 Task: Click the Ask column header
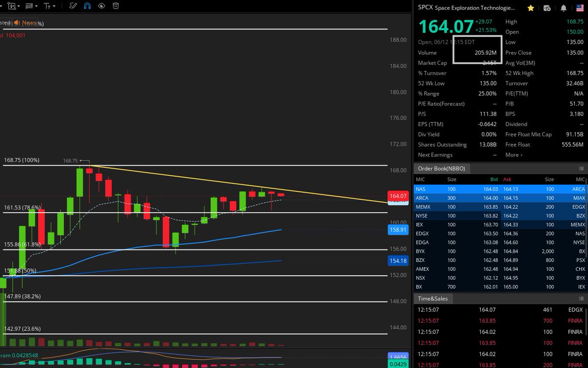pyautogui.click(x=508, y=180)
